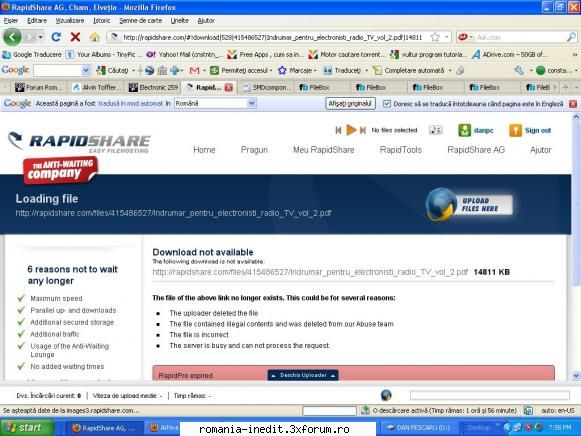Click the previous track icon in RapidShare player
This screenshot has height=436, width=581.
point(338,130)
